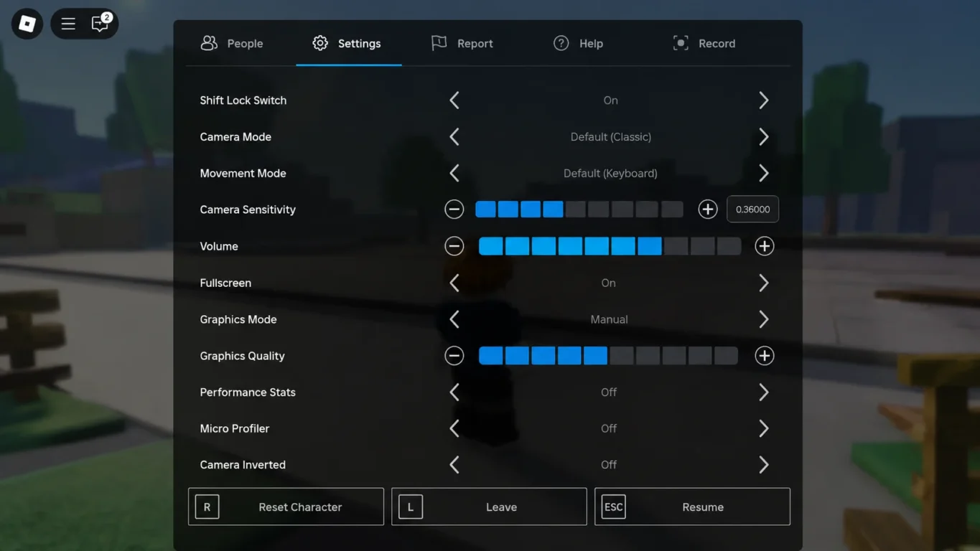Previous option for Shift Lock Switch

(x=454, y=100)
